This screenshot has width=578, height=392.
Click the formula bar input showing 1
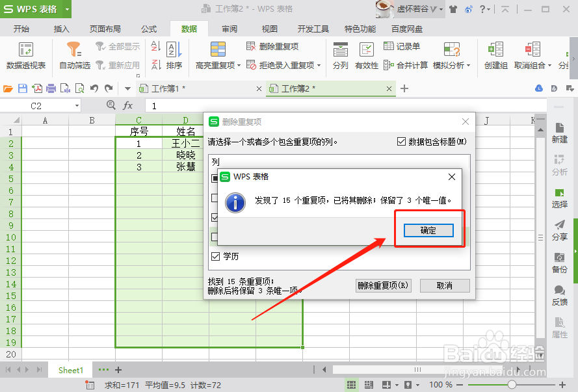coord(346,106)
